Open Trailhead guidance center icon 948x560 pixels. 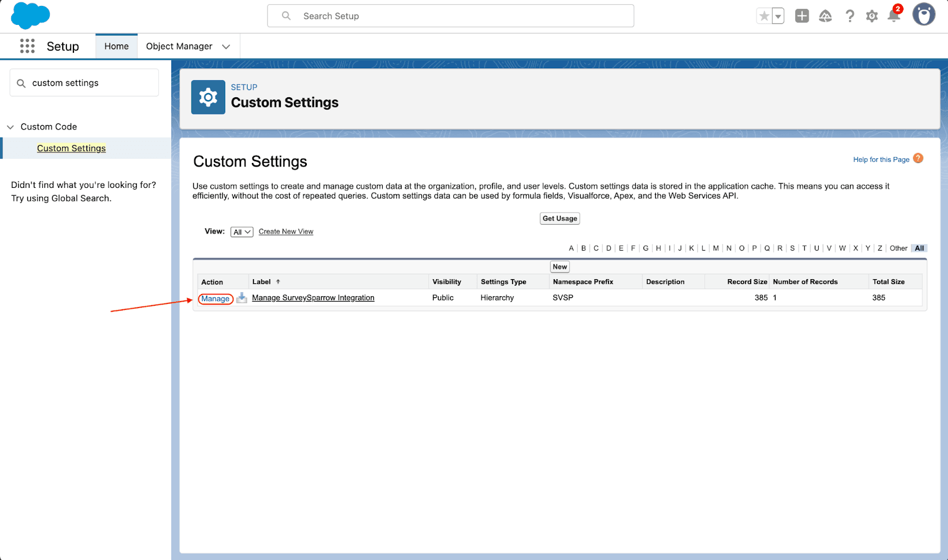pyautogui.click(x=825, y=16)
